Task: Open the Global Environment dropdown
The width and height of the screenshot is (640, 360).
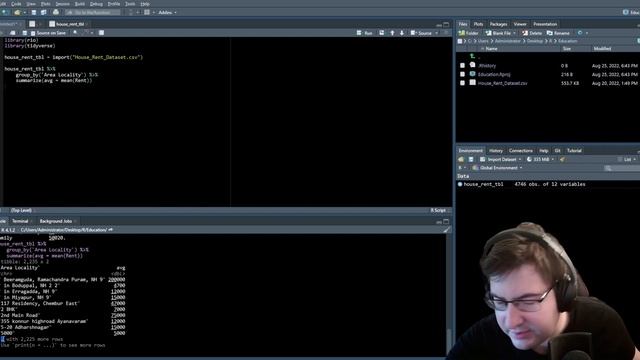Action: coord(497,168)
